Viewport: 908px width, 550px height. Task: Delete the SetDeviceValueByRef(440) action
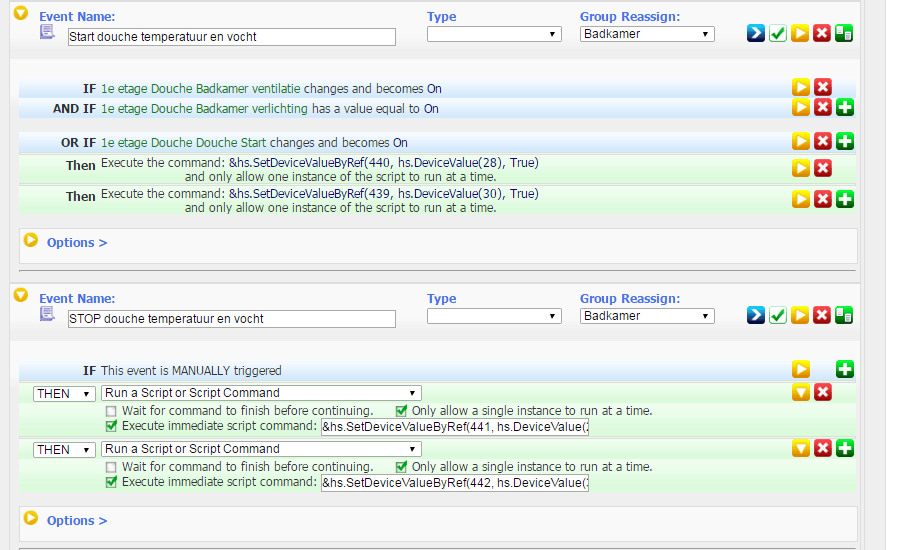[823, 168]
